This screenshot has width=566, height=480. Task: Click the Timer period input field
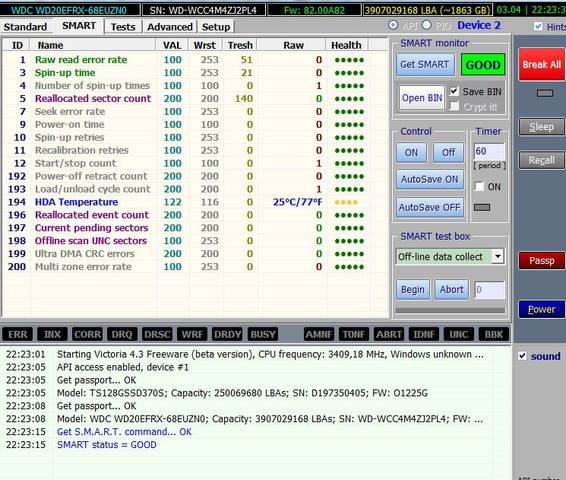pos(489,152)
